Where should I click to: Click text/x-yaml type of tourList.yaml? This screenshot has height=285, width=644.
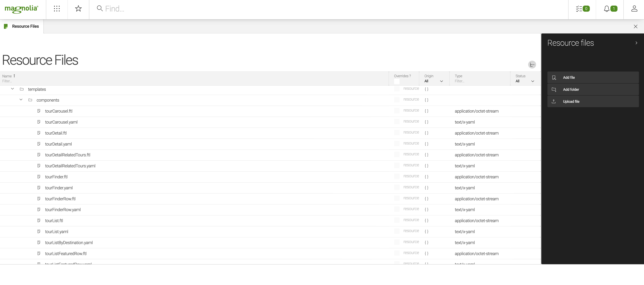tap(465, 231)
